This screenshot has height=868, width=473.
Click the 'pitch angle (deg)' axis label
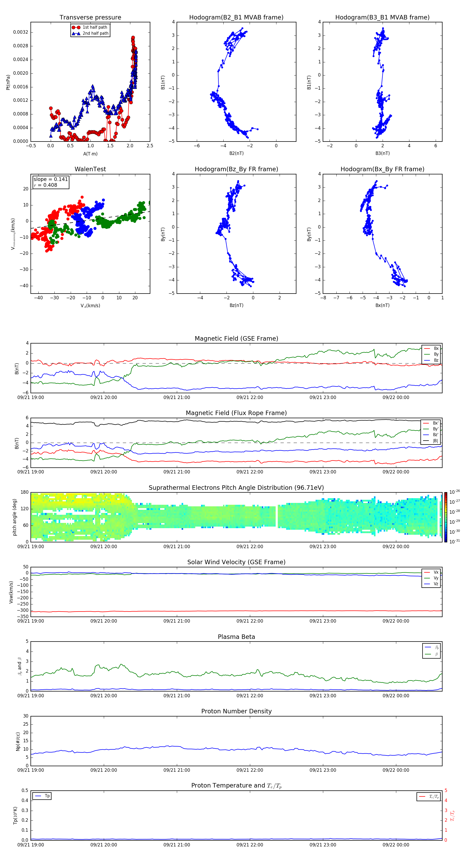[x=14, y=517]
